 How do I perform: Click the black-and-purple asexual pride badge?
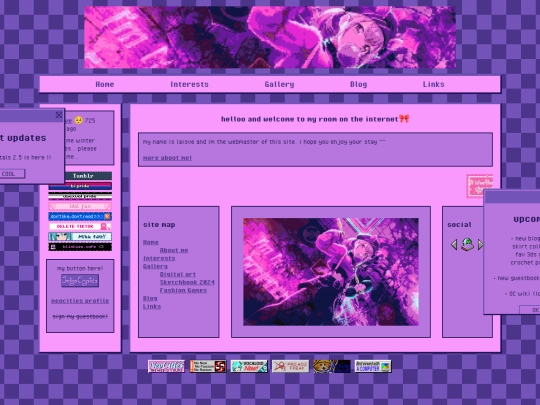pyautogui.click(x=80, y=196)
